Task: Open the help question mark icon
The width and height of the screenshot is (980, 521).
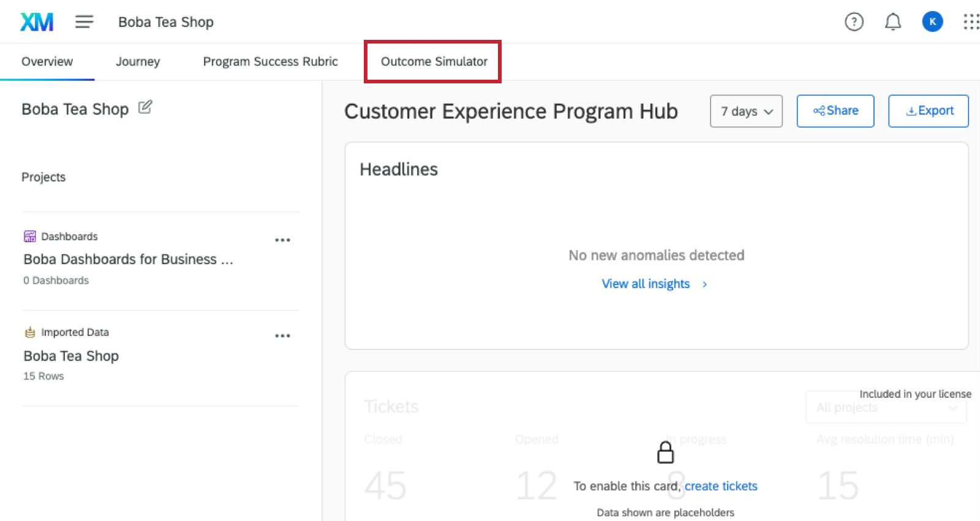Action: coord(854,22)
